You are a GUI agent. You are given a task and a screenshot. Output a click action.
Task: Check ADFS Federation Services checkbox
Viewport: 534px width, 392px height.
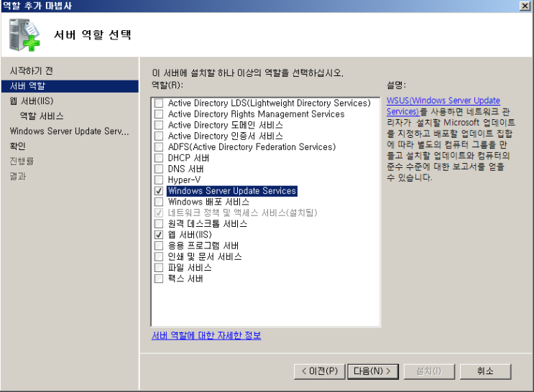pos(159,146)
